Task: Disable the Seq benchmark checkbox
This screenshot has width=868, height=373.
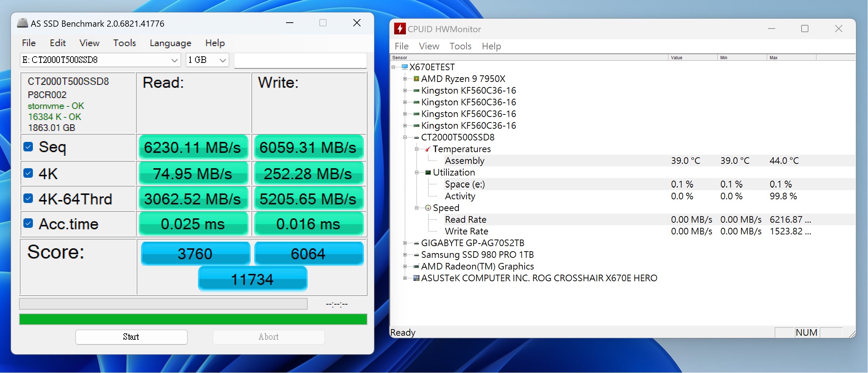Action: [28, 147]
